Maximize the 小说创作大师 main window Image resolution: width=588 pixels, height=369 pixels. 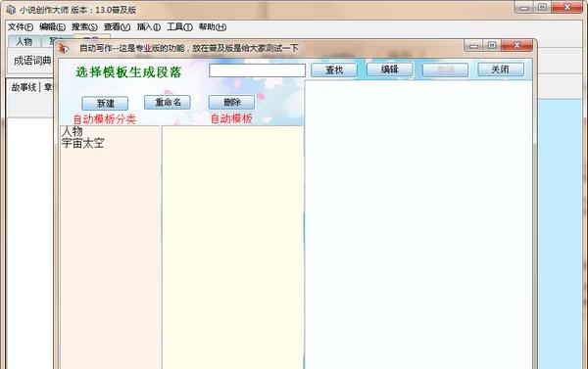pyautogui.click(x=542, y=7)
